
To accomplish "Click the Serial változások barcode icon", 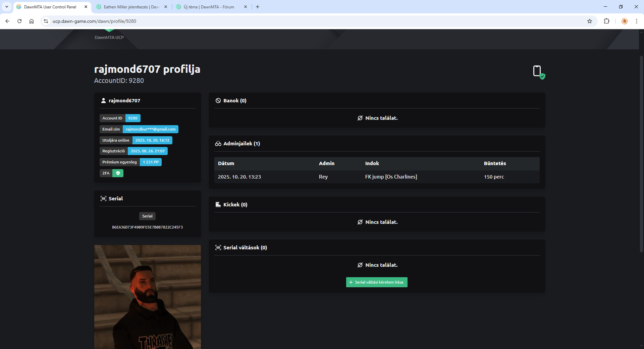I will pos(218,248).
